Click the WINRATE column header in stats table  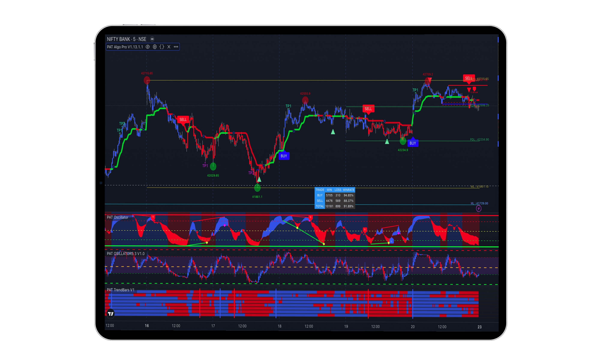pos(348,190)
